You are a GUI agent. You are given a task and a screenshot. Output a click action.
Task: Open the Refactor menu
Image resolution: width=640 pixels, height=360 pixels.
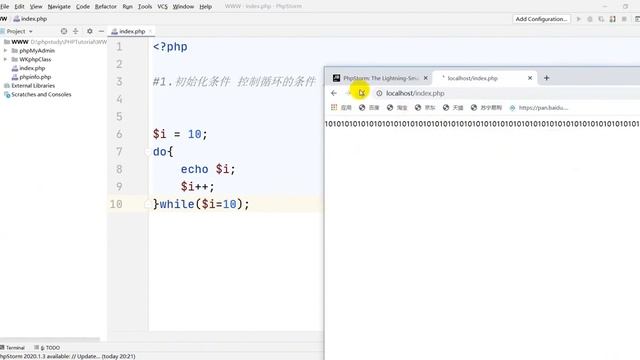106,7
